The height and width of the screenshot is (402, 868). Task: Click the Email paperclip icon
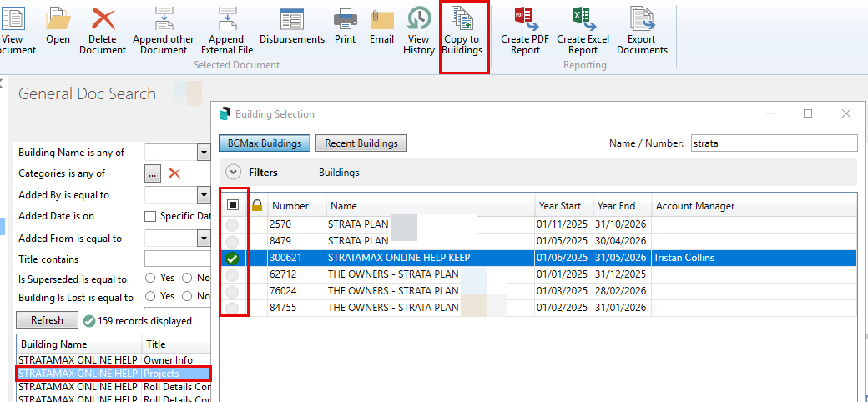tap(381, 19)
